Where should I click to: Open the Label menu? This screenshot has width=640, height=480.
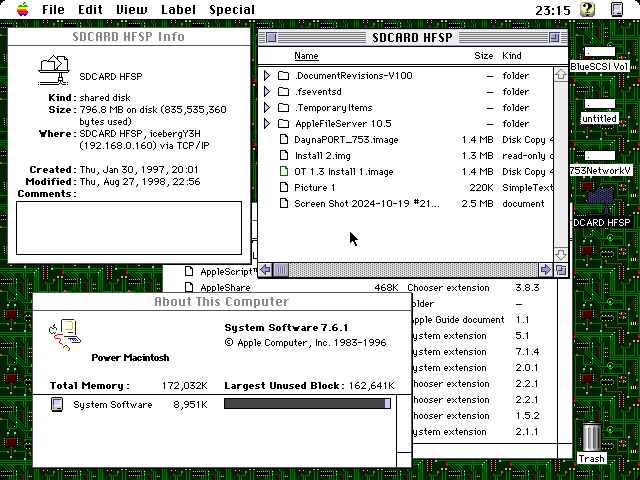click(x=178, y=9)
